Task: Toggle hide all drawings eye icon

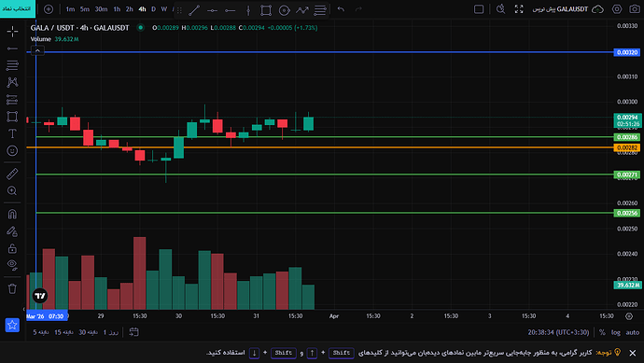Action: (12, 265)
